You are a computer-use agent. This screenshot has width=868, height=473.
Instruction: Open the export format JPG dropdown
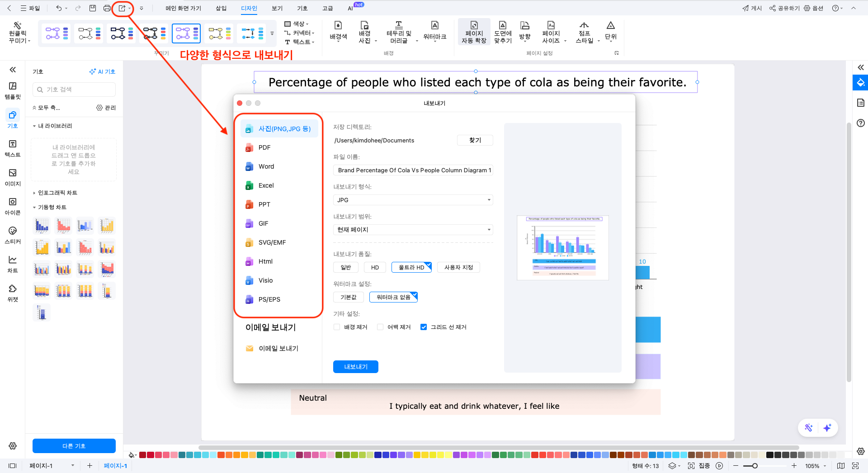click(x=413, y=200)
